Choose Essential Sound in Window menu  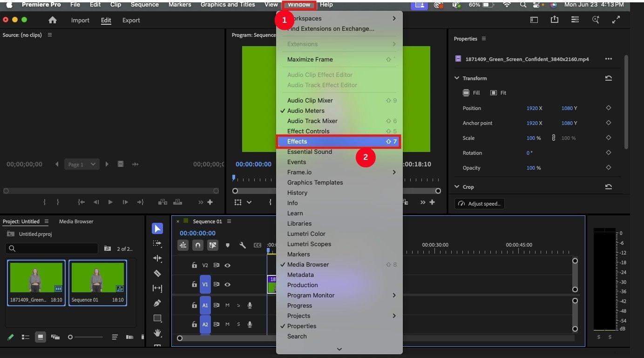coord(339,151)
